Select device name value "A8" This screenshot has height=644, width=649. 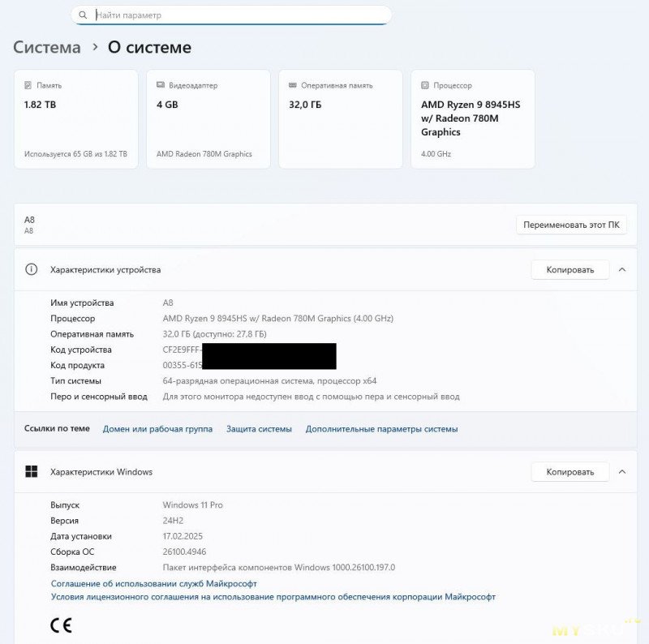(168, 303)
